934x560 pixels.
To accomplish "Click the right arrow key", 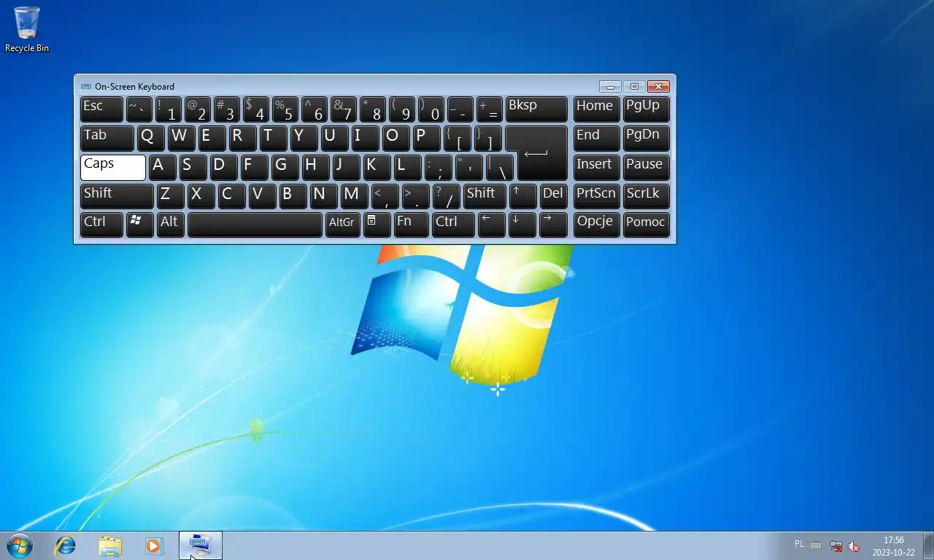I will pyautogui.click(x=553, y=225).
